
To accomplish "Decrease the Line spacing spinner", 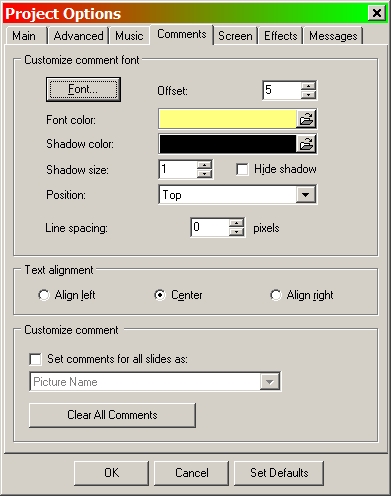I will [x=236, y=232].
